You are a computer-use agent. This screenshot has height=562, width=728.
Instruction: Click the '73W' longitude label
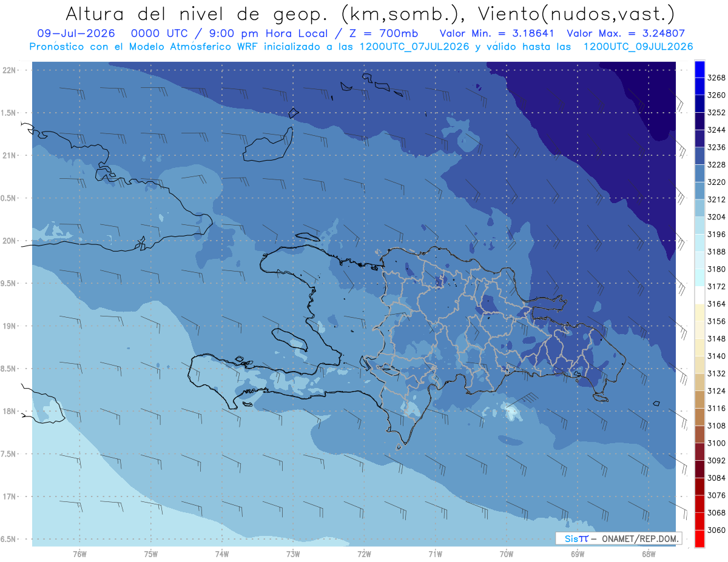point(293,554)
